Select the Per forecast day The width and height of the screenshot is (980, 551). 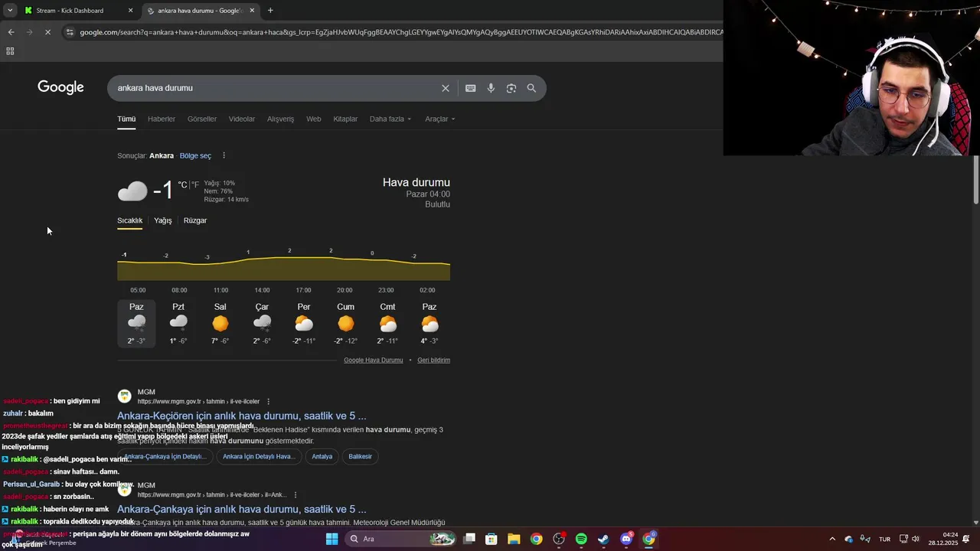pyautogui.click(x=304, y=323)
